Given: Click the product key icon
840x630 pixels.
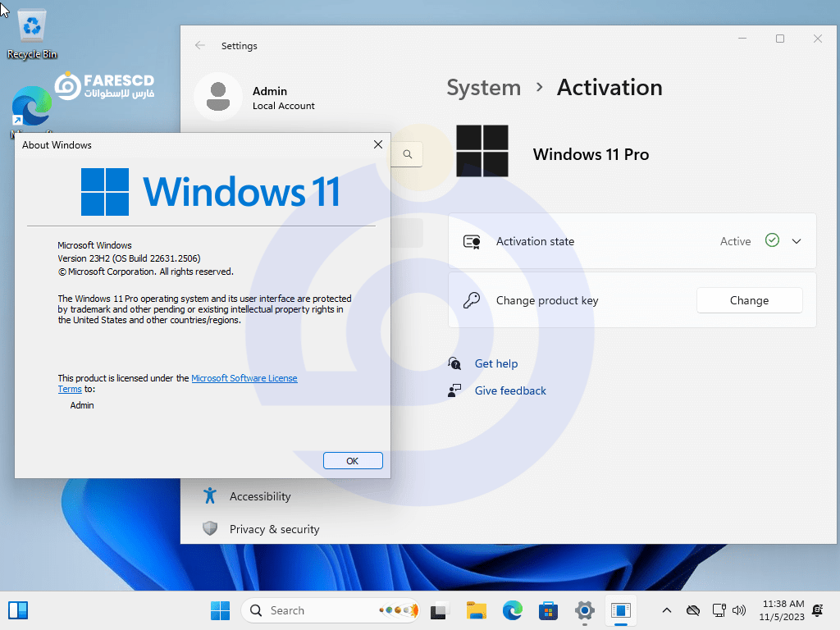Looking at the screenshot, I should [x=472, y=300].
